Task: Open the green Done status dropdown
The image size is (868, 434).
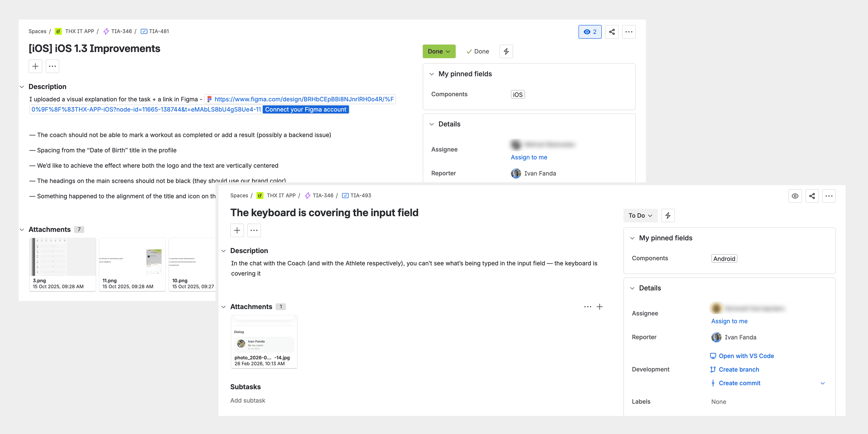Action: (439, 51)
